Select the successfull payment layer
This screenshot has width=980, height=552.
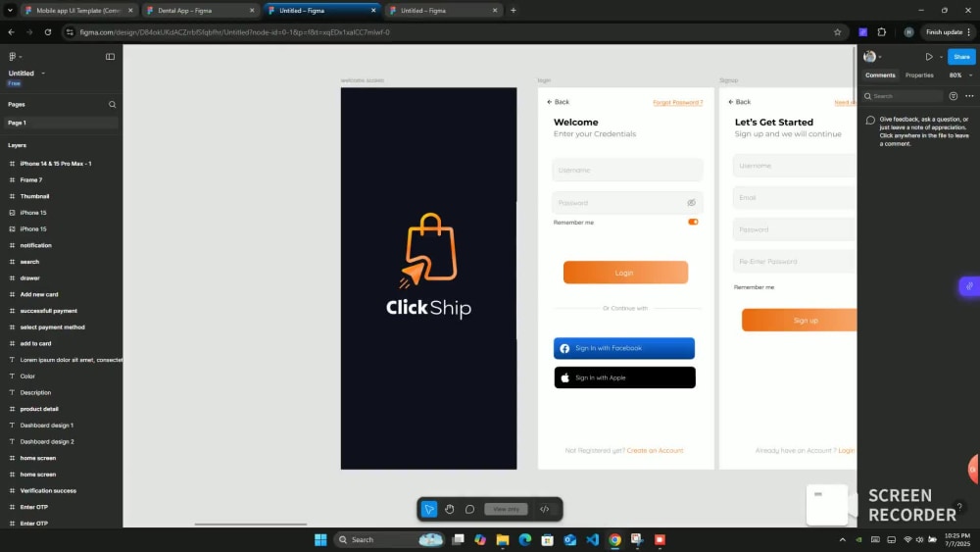[49, 310]
